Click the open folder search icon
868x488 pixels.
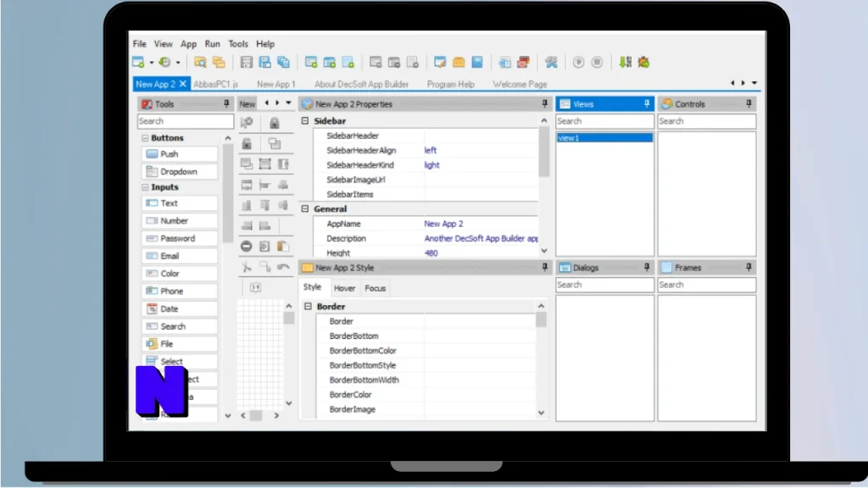(x=200, y=62)
